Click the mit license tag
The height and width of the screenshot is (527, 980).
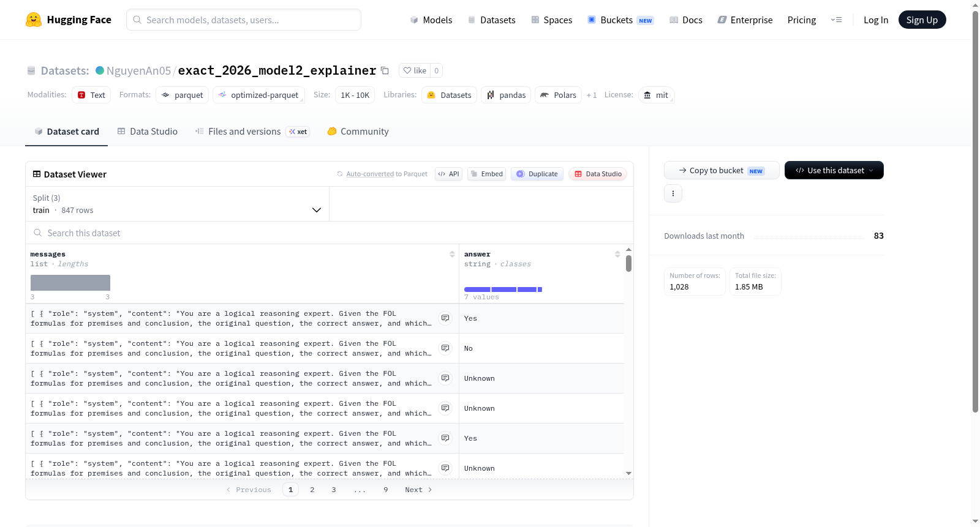coord(656,95)
